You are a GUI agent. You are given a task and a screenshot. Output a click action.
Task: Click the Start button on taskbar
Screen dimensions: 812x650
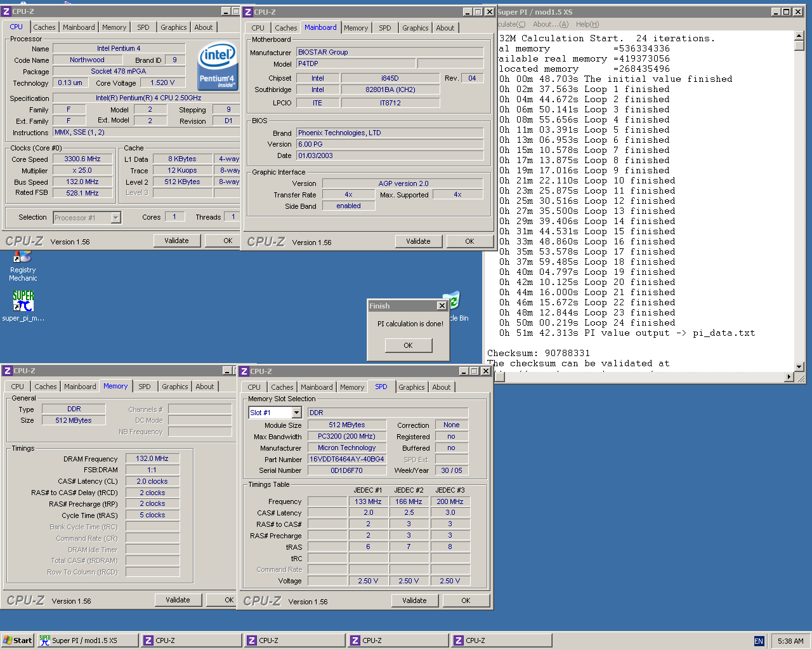(x=17, y=640)
